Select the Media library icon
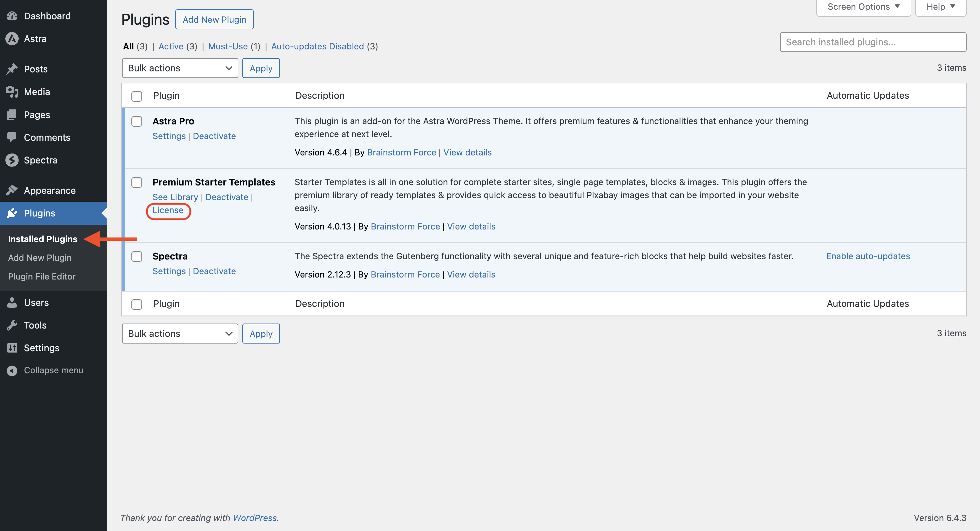 click(12, 91)
